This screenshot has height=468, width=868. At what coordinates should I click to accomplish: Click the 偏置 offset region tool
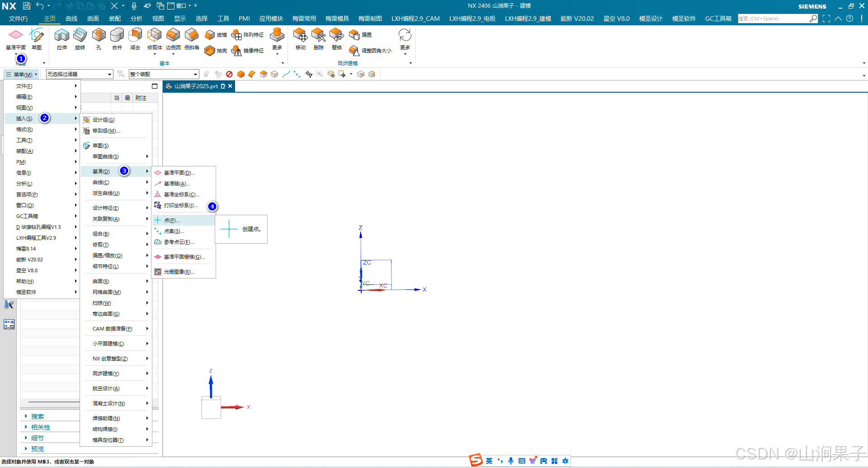360,35
